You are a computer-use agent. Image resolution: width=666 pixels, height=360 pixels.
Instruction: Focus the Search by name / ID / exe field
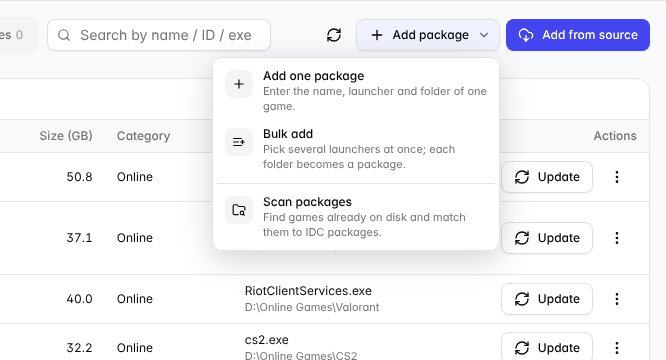[x=159, y=35]
